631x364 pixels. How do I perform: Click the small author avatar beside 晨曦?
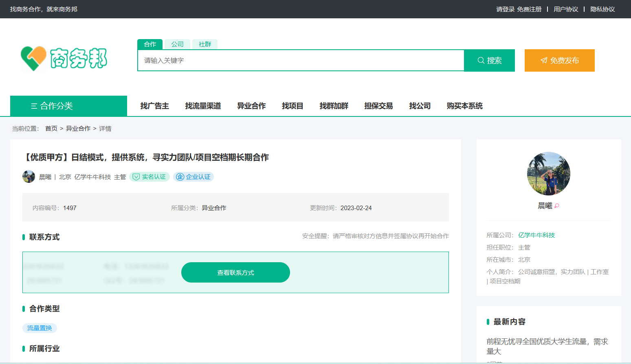pos(29,177)
